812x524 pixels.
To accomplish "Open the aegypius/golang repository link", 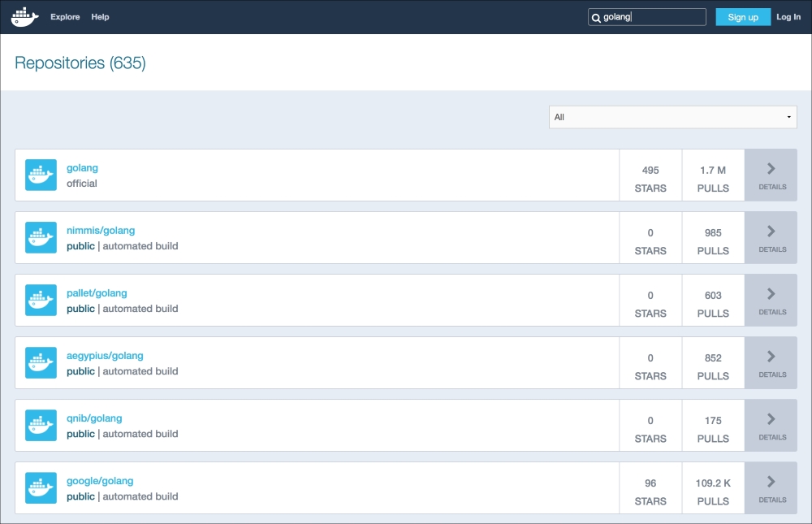I will [105, 356].
